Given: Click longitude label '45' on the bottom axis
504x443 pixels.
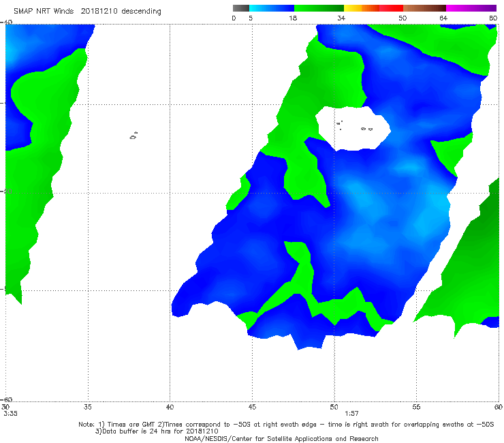Looking at the screenshot, I should 252,407.
